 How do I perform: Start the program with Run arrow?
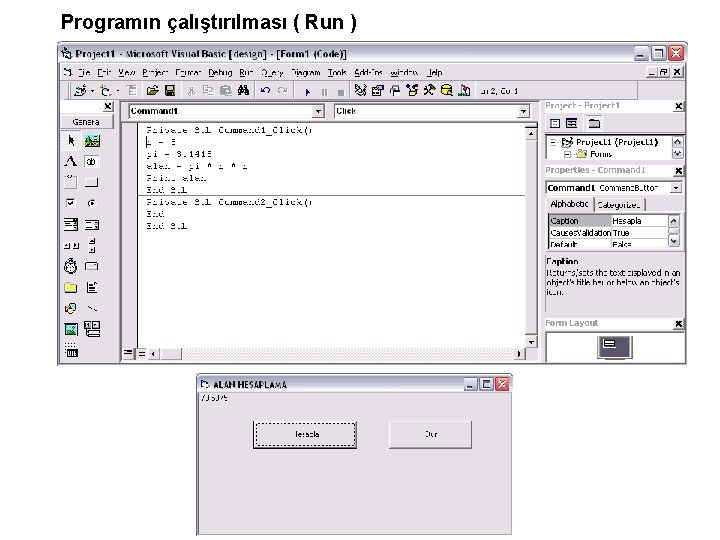tap(308, 92)
